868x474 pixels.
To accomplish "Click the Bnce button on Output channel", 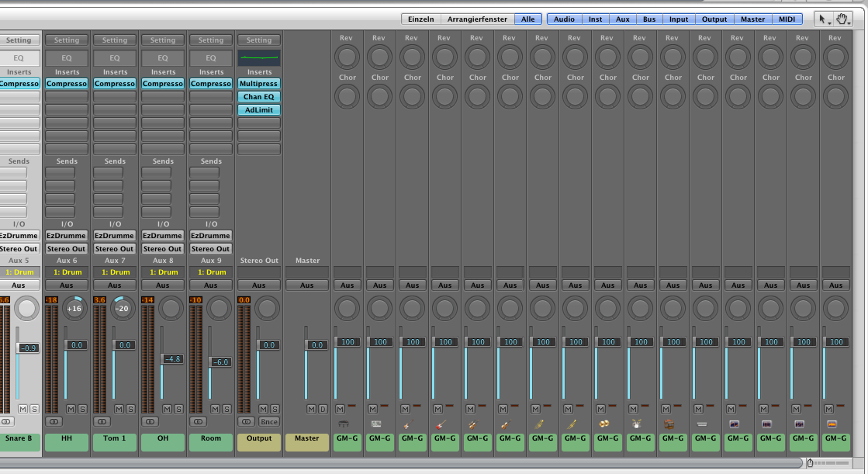I will pos(268,421).
